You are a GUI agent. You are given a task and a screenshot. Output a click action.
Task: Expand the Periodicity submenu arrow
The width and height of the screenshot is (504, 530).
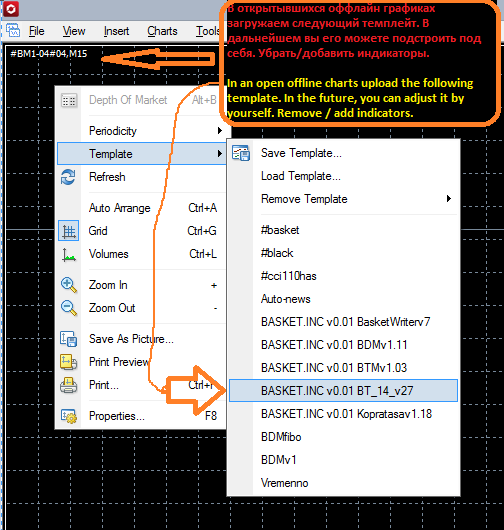(220, 130)
